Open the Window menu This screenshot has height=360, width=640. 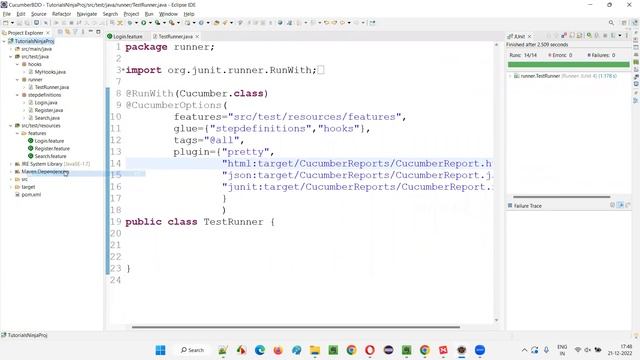168,14
